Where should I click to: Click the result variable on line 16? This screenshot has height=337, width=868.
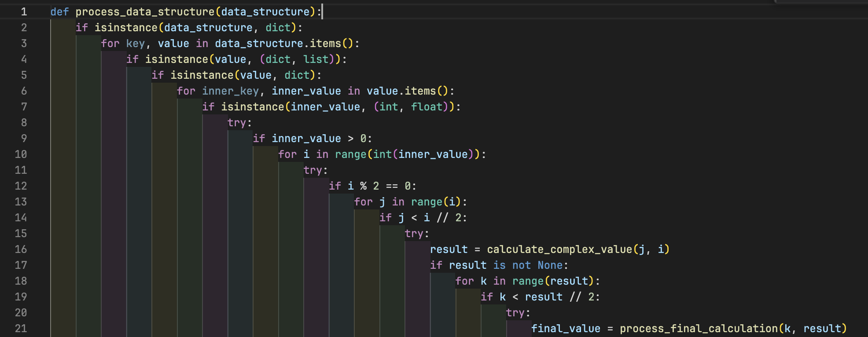point(449,249)
